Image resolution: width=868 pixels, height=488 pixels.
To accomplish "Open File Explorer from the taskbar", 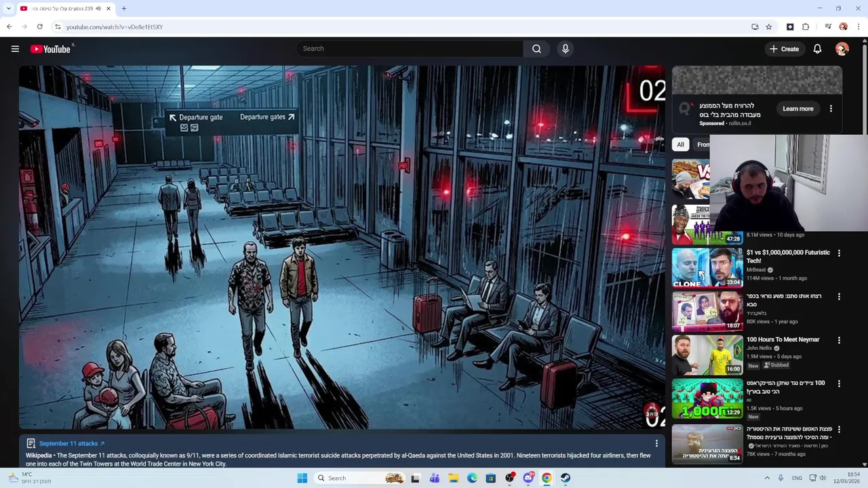I will click(453, 478).
